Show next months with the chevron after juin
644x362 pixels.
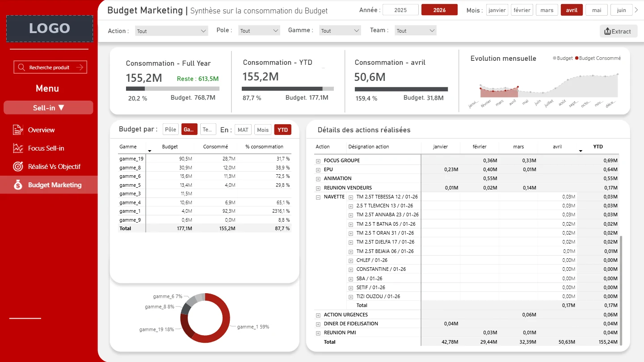pyautogui.click(x=636, y=10)
